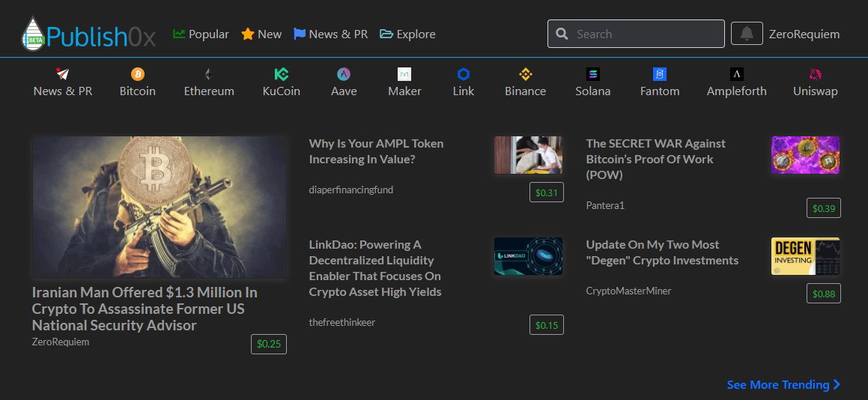Open author diaperfinancingfund profile
The height and width of the screenshot is (400, 868).
point(351,190)
